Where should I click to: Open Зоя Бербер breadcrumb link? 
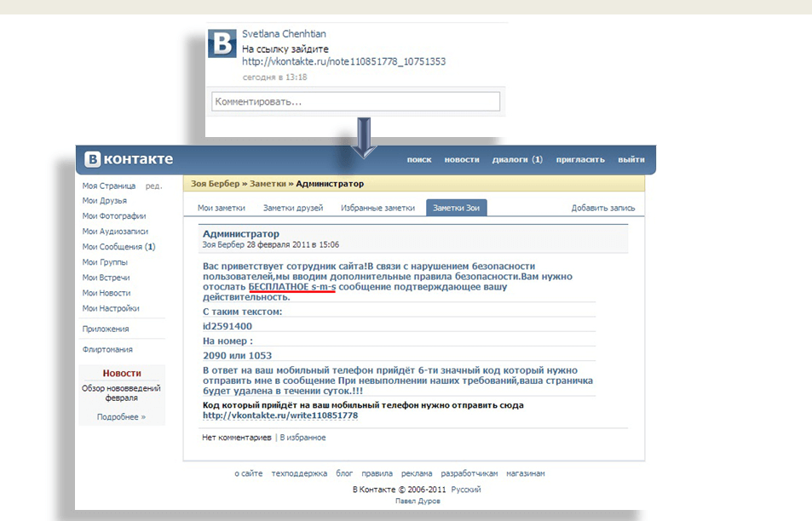[x=214, y=184]
